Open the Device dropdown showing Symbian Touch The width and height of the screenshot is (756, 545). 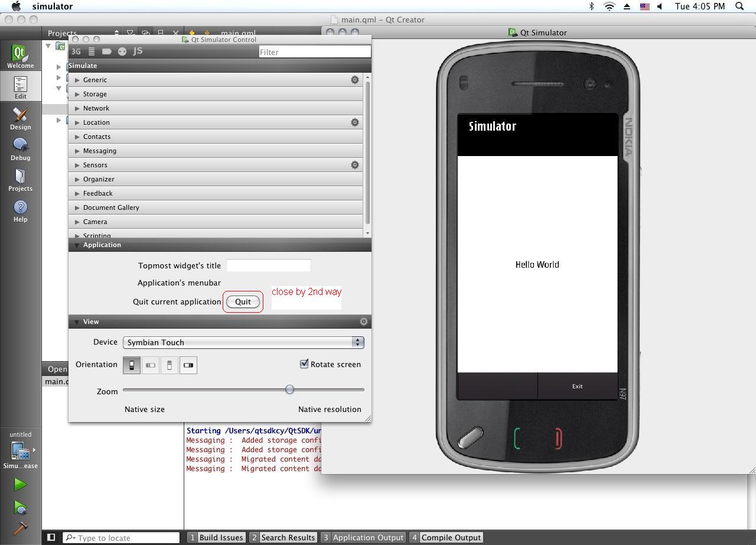pos(243,342)
